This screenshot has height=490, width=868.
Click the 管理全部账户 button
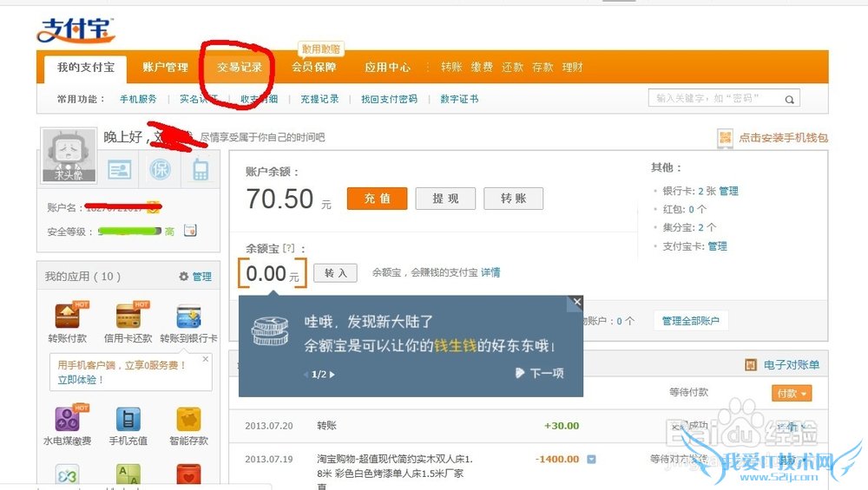point(691,321)
